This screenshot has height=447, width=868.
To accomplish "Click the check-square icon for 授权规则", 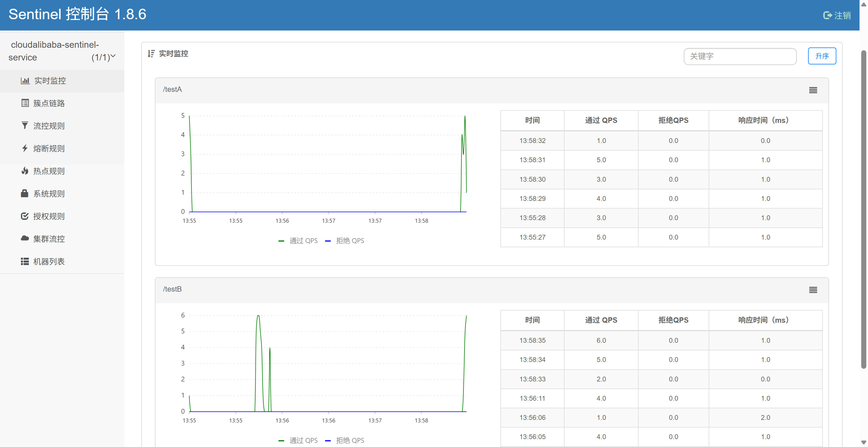I will click(25, 216).
